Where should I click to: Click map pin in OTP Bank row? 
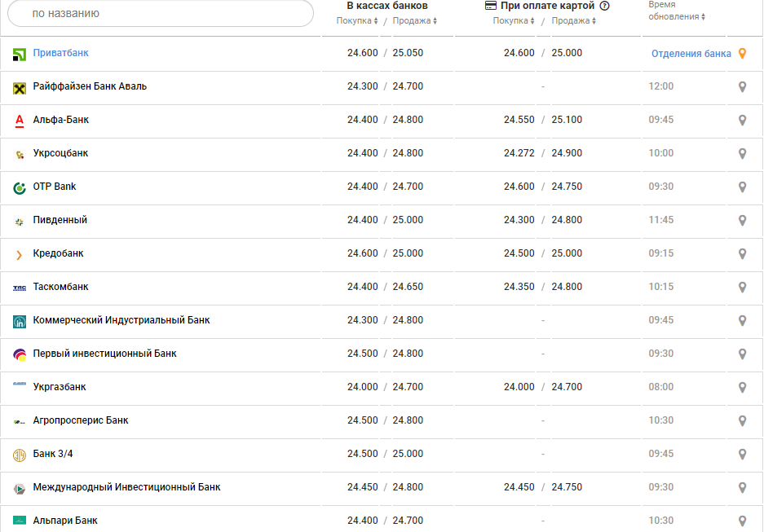[742, 187]
